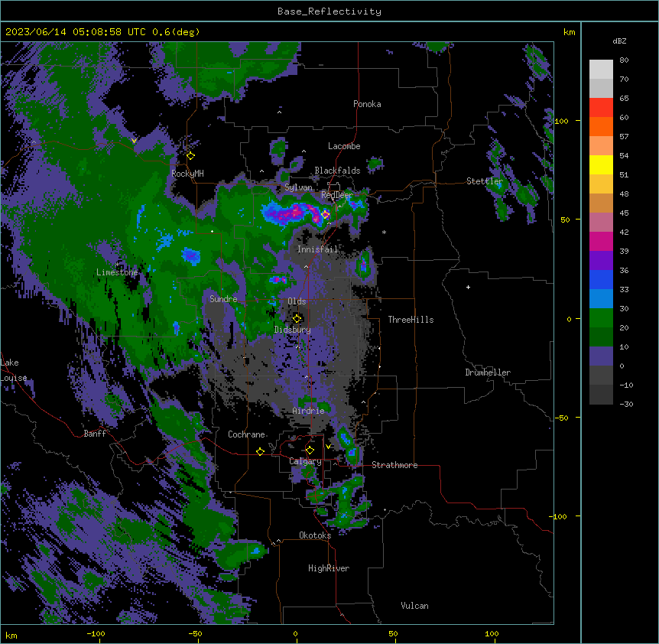Click the Base_Reflectivity title text
The image size is (659, 644).
click(x=329, y=11)
